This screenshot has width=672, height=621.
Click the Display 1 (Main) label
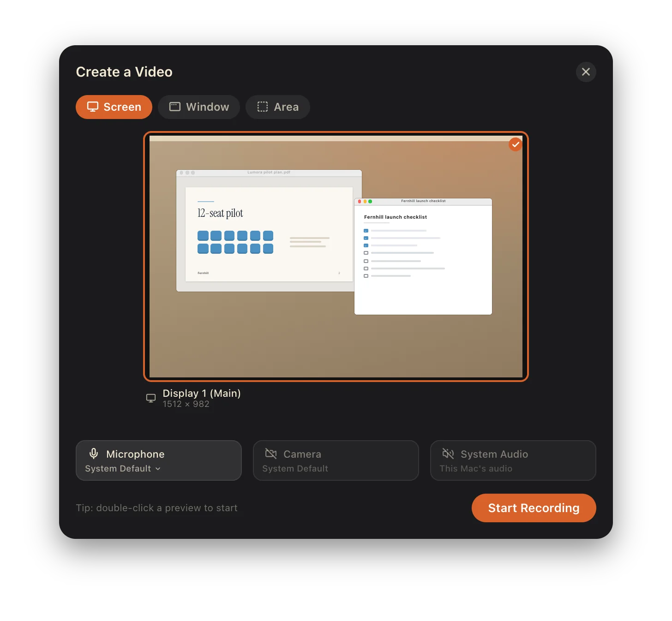pos(202,393)
